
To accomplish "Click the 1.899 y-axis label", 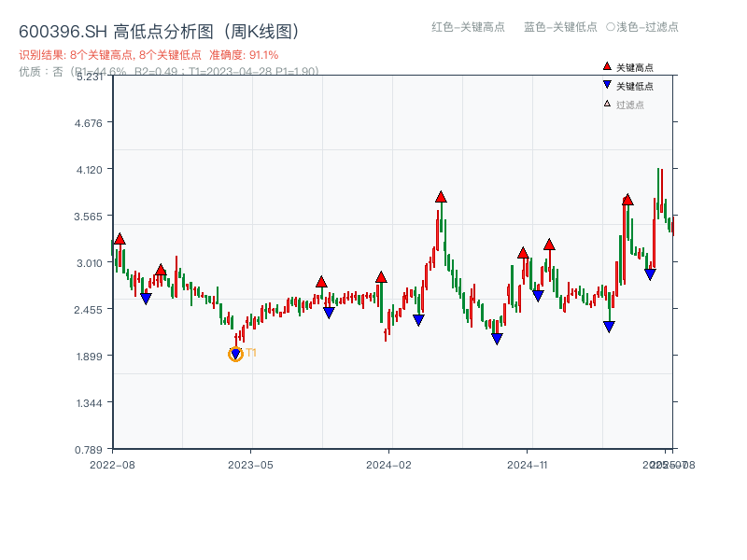I will (89, 357).
